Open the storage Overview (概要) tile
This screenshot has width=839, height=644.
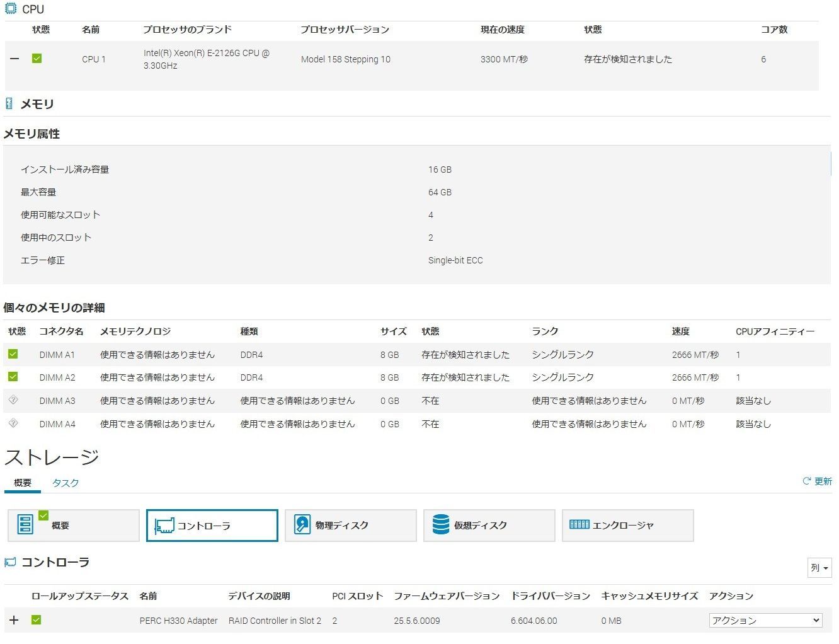[73, 526]
